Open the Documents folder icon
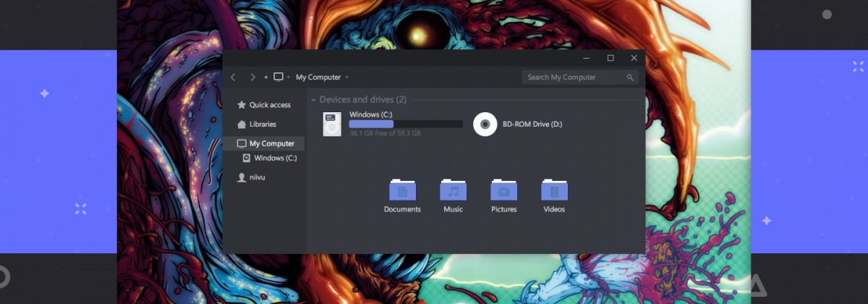Screen dimensions: 868x304 402,190
